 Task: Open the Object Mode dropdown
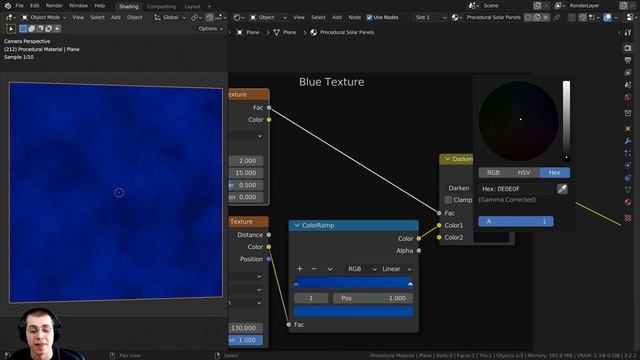click(43, 18)
